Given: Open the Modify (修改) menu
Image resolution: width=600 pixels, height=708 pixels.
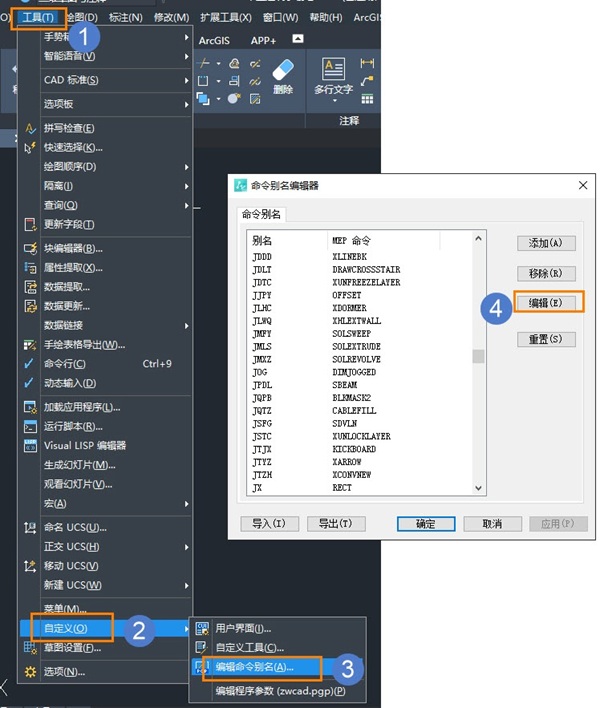Looking at the screenshot, I should click(x=171, y=18).
